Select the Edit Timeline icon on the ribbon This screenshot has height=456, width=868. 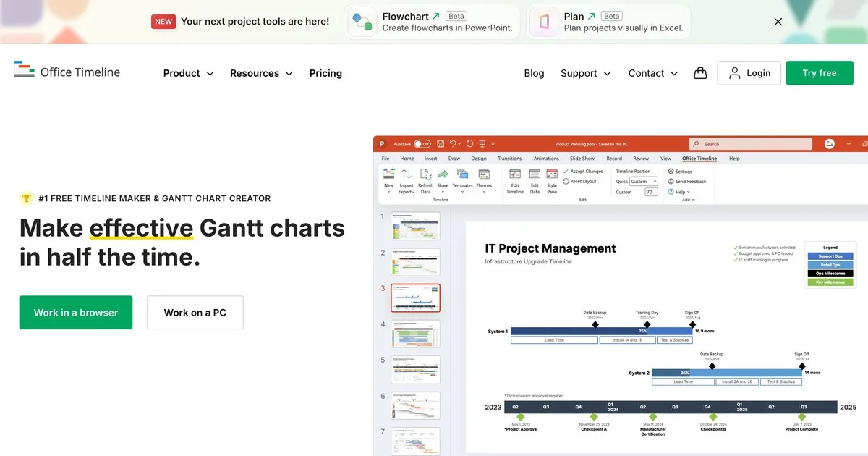(515, 176)
